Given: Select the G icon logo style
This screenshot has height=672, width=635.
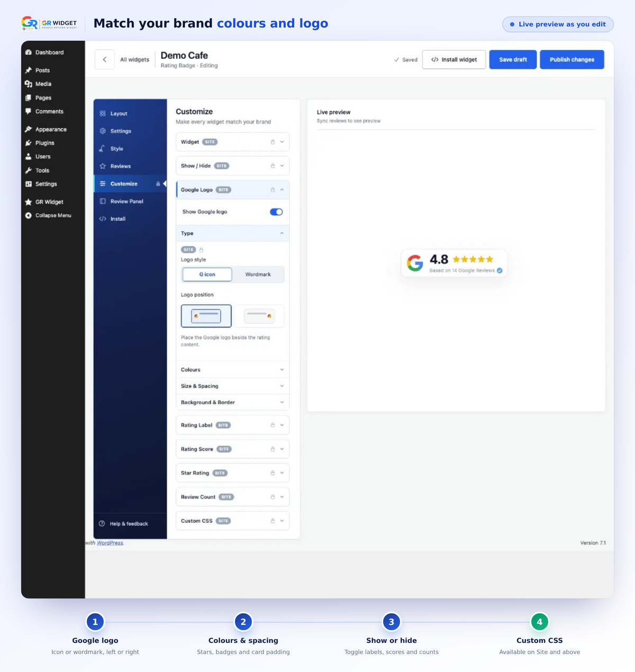Looking at the screenshot, I should pyautogui.click(x=207, y=275).
